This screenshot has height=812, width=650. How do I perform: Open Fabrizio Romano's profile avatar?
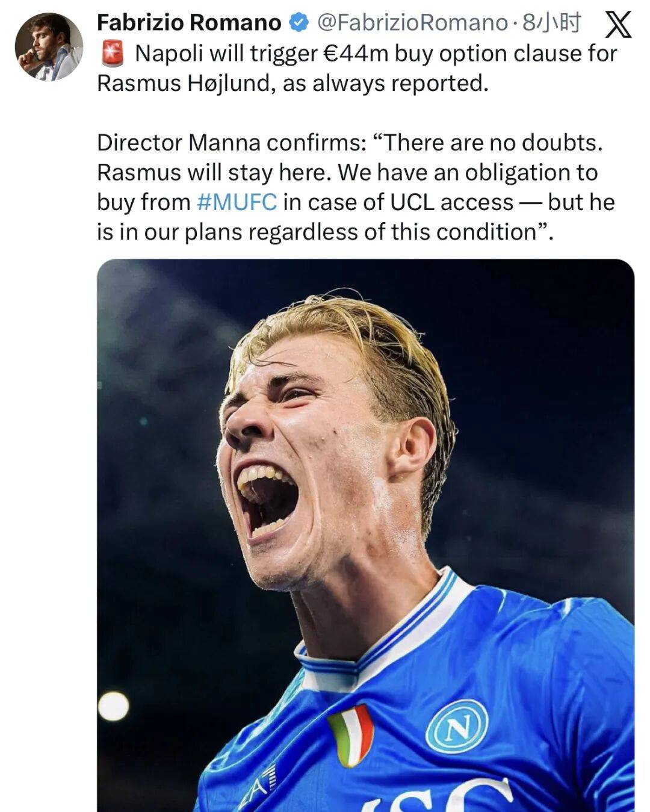pos(49,46)
